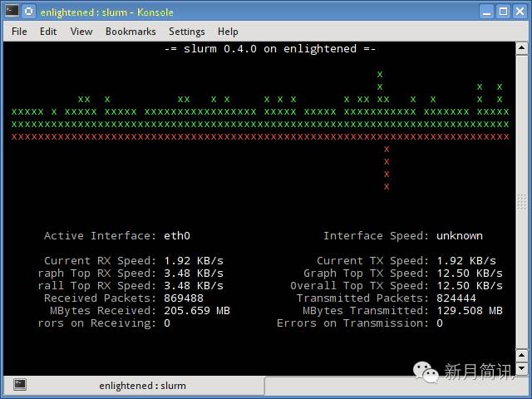Open the File menu
Image resolution: width=532 pixels, height=399 pixels.
pyautogui.click(x=19, y=32)
